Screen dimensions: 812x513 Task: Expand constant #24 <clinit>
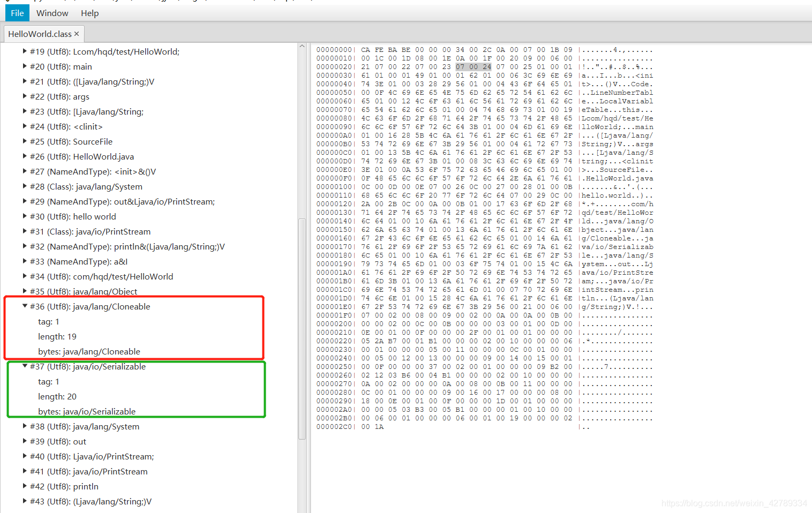[x=25, y=126]
